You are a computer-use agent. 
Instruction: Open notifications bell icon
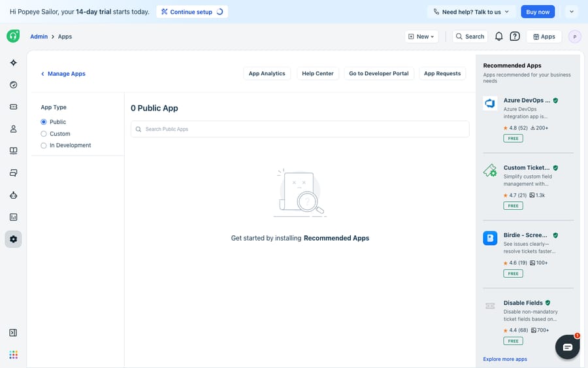coord(498,37)
